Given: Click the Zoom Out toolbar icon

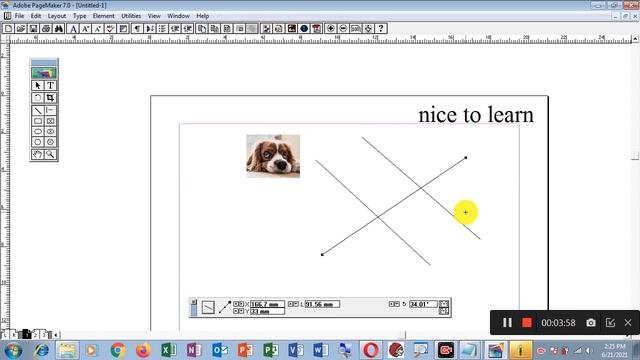Looking at the screenshot, I should click(x=343, y=29).
